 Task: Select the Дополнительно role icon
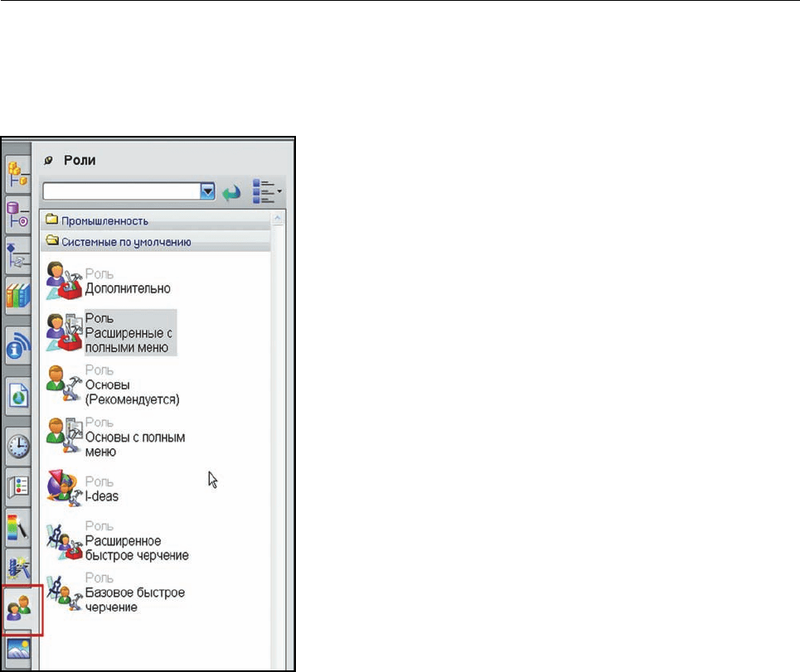coord(64,280)
